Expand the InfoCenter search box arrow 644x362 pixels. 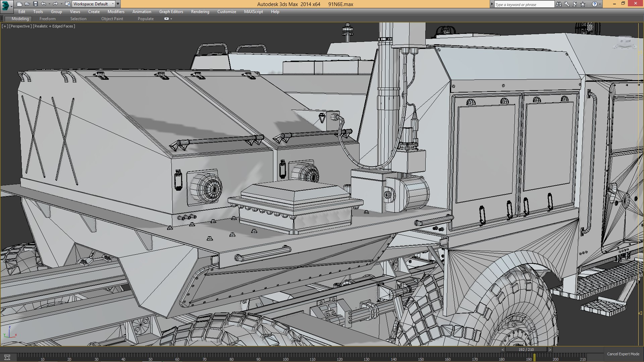click(492, 4)
